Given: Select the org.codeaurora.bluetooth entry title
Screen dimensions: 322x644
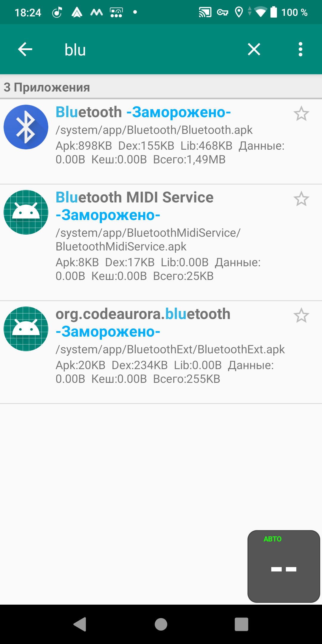Looking at the screenshot, I should click(x=143, y=314).
